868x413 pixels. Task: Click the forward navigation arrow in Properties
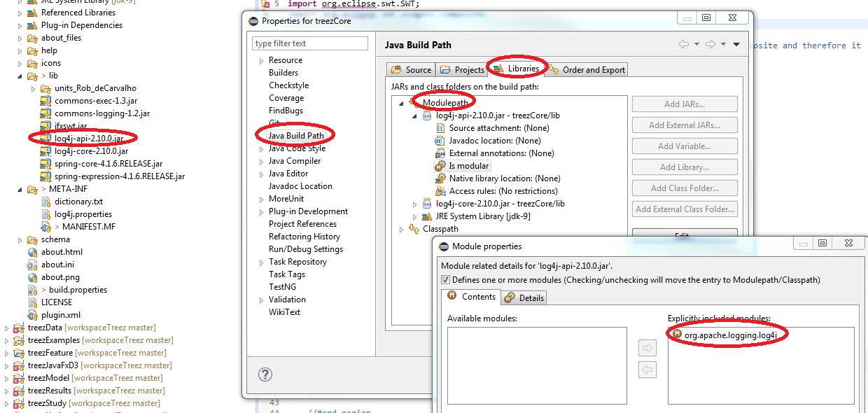tap(710, 45)
